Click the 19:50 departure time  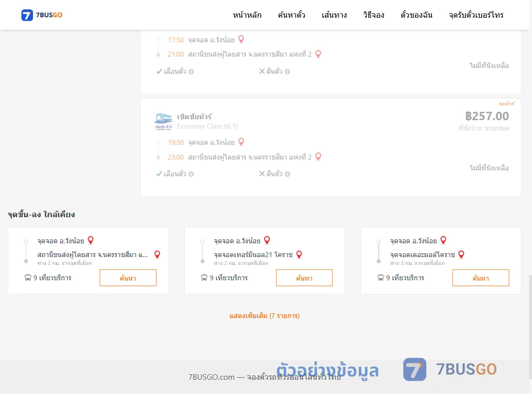tap(176, 142)
